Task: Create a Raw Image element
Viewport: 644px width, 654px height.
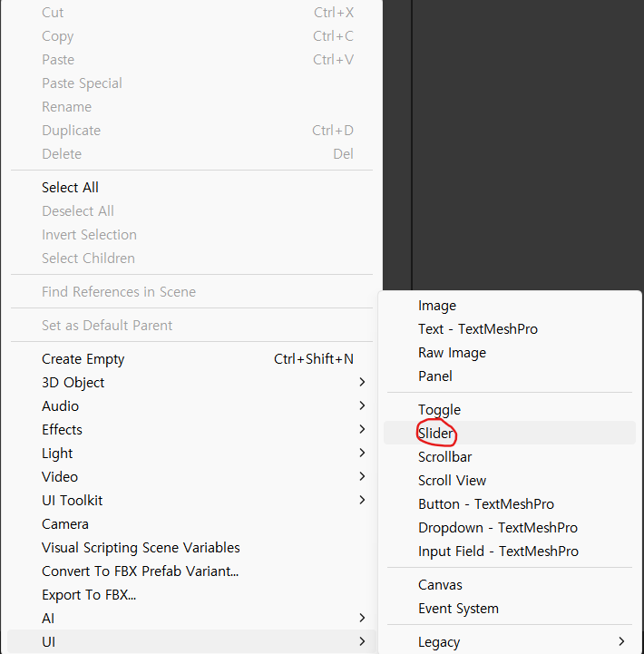Action: 509,353
